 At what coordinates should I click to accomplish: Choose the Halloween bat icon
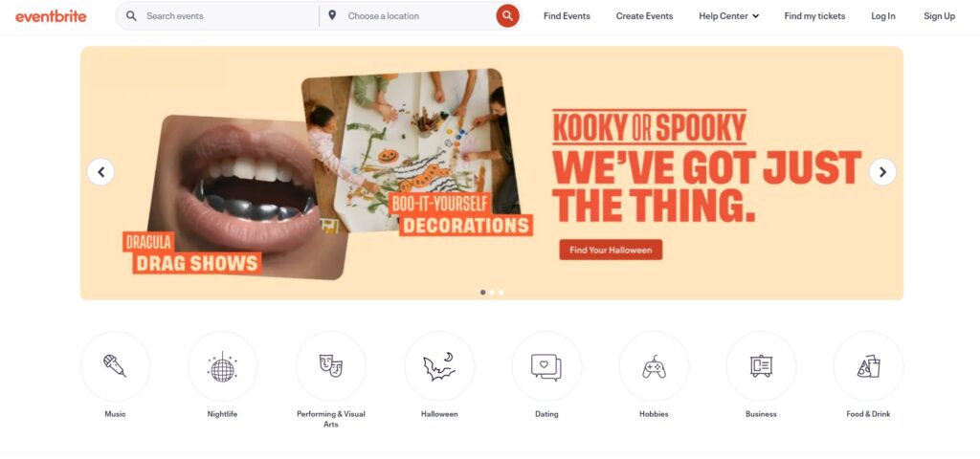pyautogui.click(x=439, y=366)
